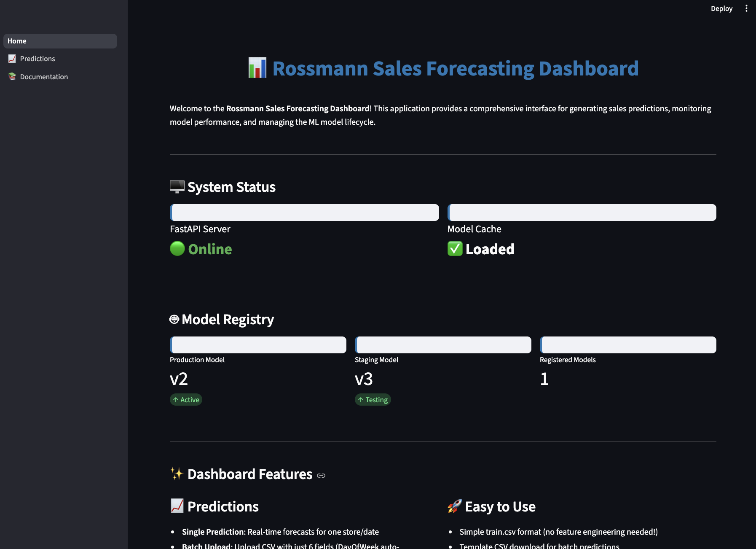Click the Loaded checkmark icon under Model Cache
The image size is (756, 549).
coord(454,249)
